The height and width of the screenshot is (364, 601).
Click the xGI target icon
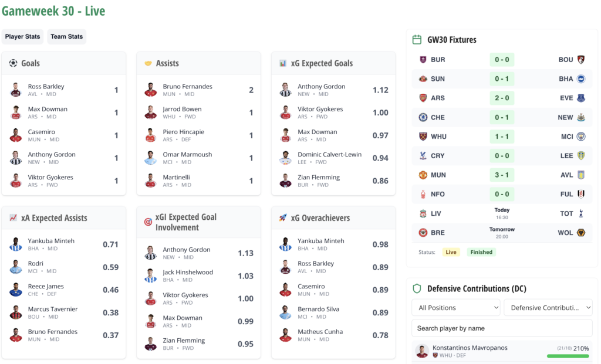click(148, 222)
